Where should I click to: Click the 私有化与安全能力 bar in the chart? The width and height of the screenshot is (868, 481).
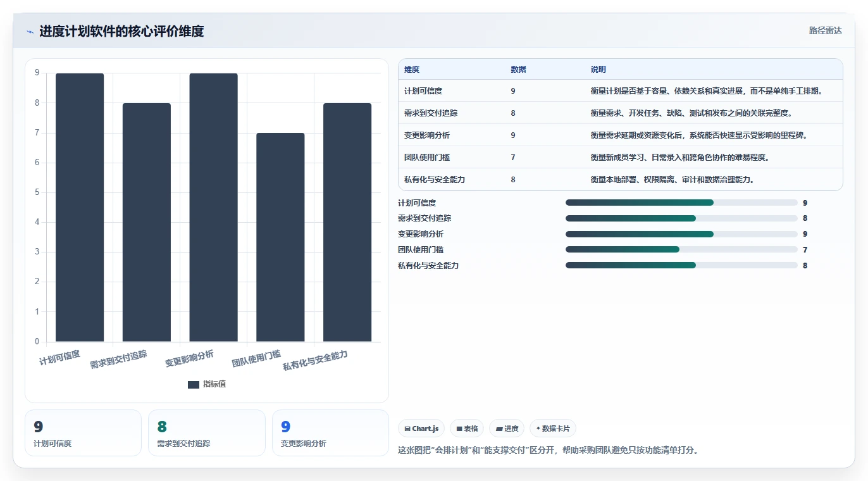(347, 222)
